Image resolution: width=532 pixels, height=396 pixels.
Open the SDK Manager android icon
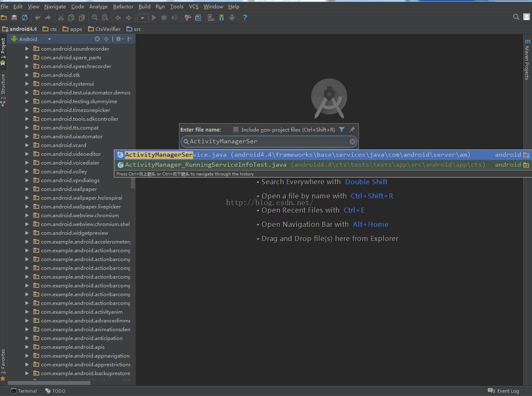coord(221,18)
